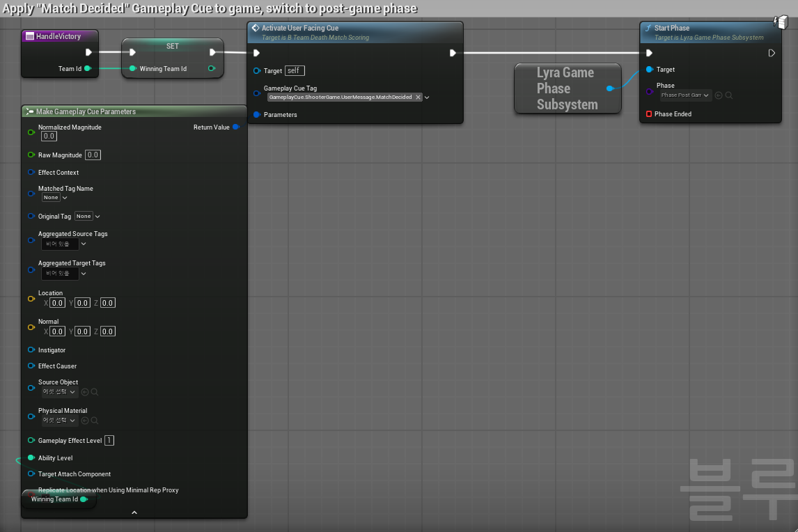Select the Make Gameplay Cue Parameters node title
This screenshot has height=532, width=798.
point(86,111)
